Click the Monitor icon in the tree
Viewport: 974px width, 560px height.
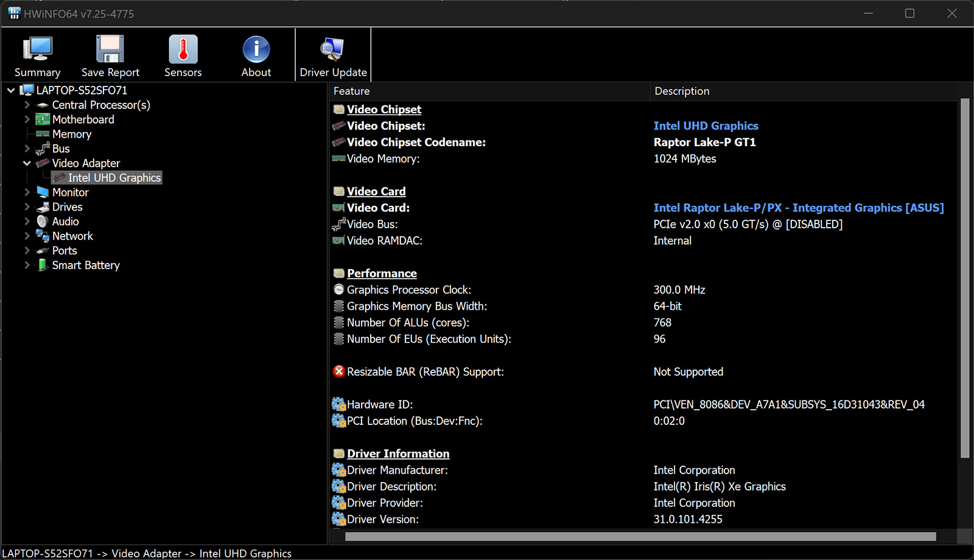pyautogui.click(x=43, y=192)
